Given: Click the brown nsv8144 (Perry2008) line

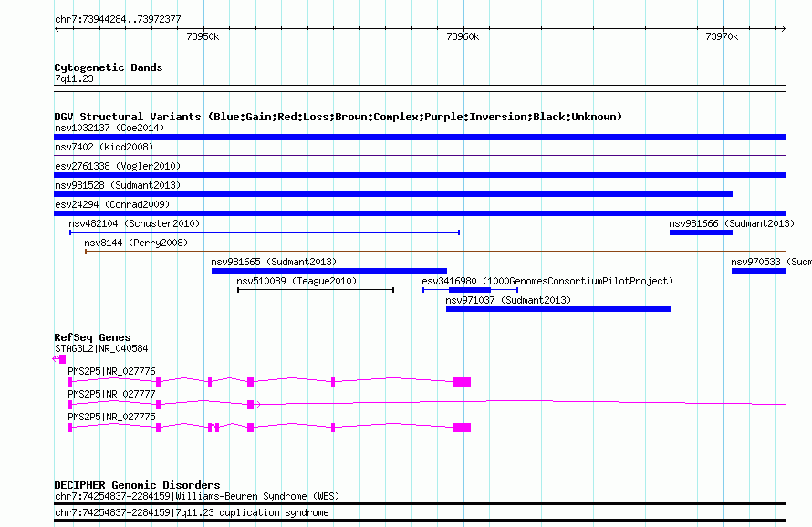Looking at the screenshot, I should click(x=435, y=252).
